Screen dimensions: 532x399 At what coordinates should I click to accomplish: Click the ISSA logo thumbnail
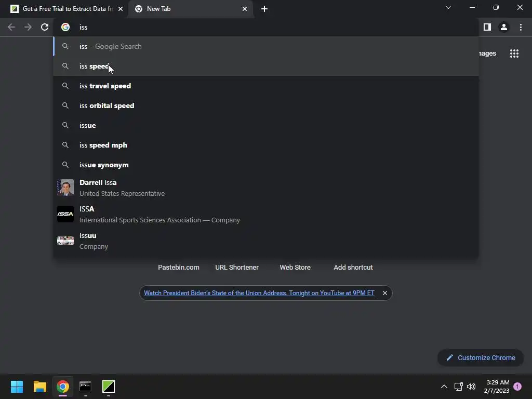click(x=65, y=214)
